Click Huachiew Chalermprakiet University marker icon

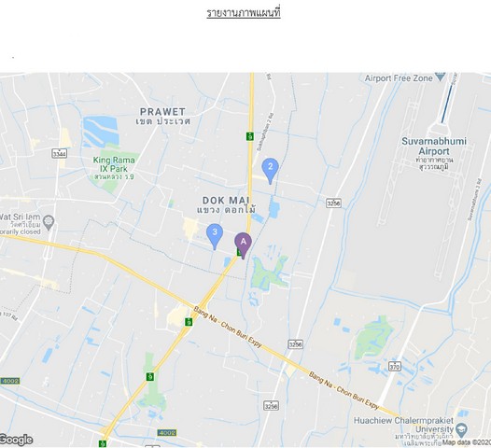pos(462,429)
